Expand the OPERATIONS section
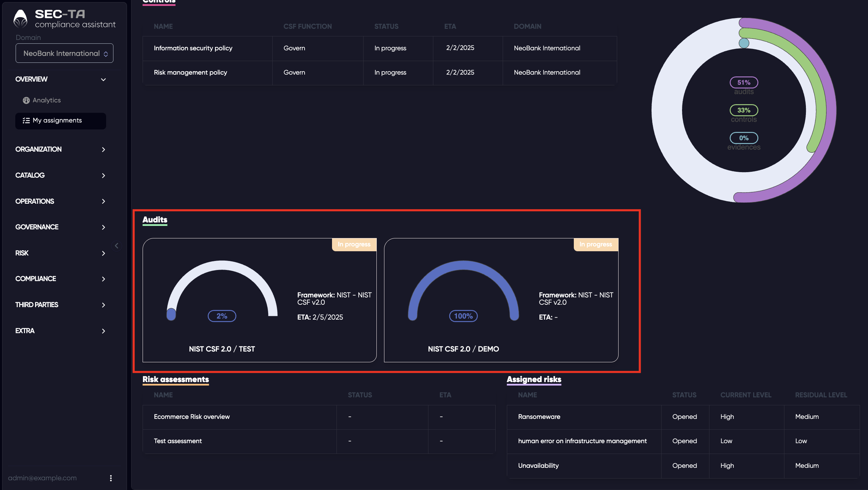 [60, 201]
